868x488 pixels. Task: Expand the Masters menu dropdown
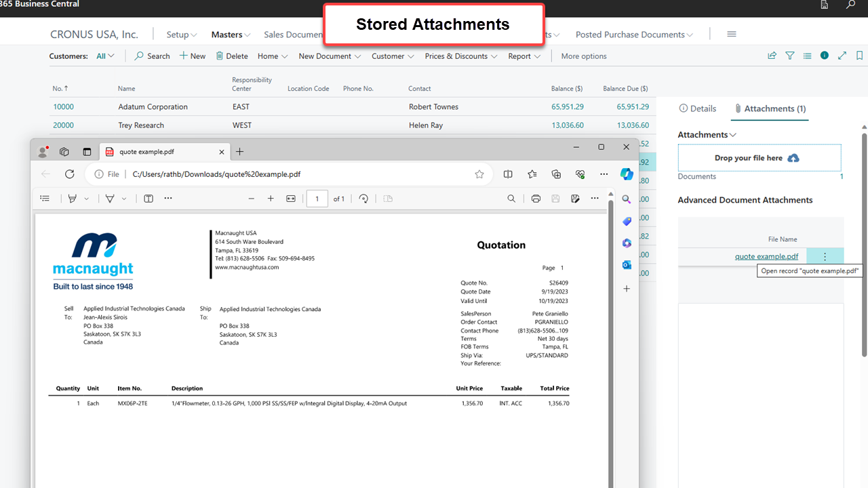pyautogui.click(x=231, y=35)
